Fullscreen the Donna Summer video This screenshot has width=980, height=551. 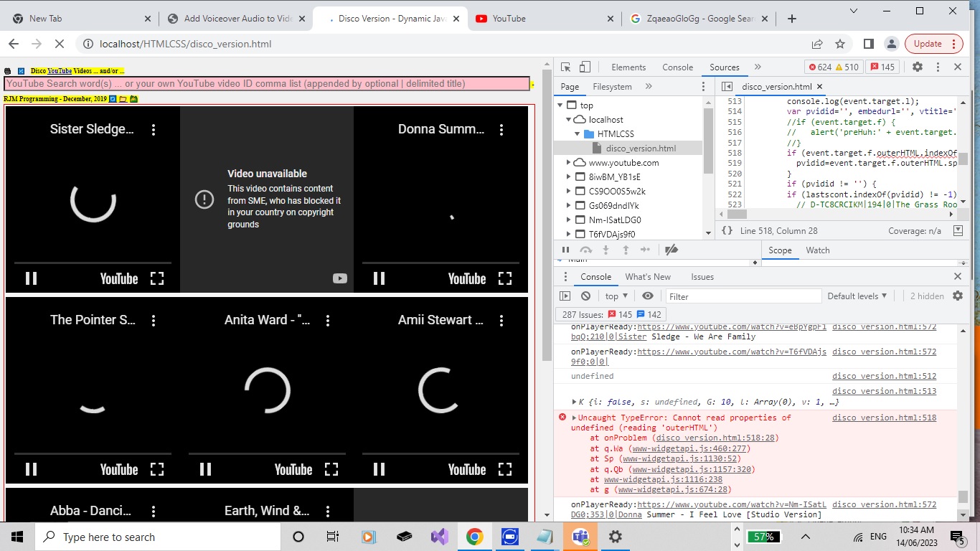[x=505, y=278]
